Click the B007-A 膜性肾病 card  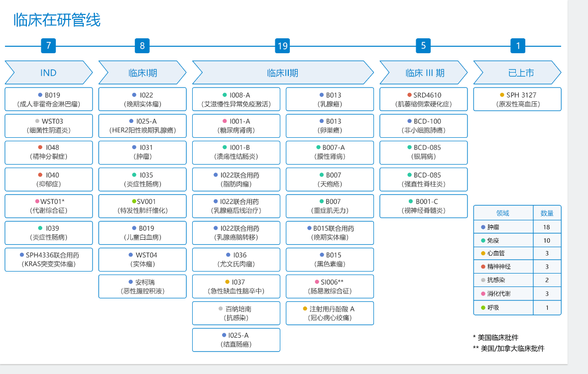(330, 153)
